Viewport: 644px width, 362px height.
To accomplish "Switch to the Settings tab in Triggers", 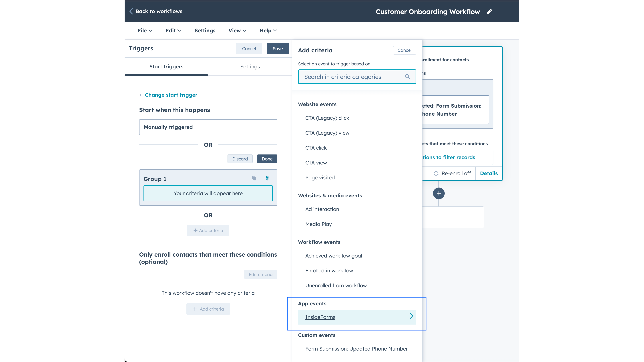I will (x=250, y=67).
